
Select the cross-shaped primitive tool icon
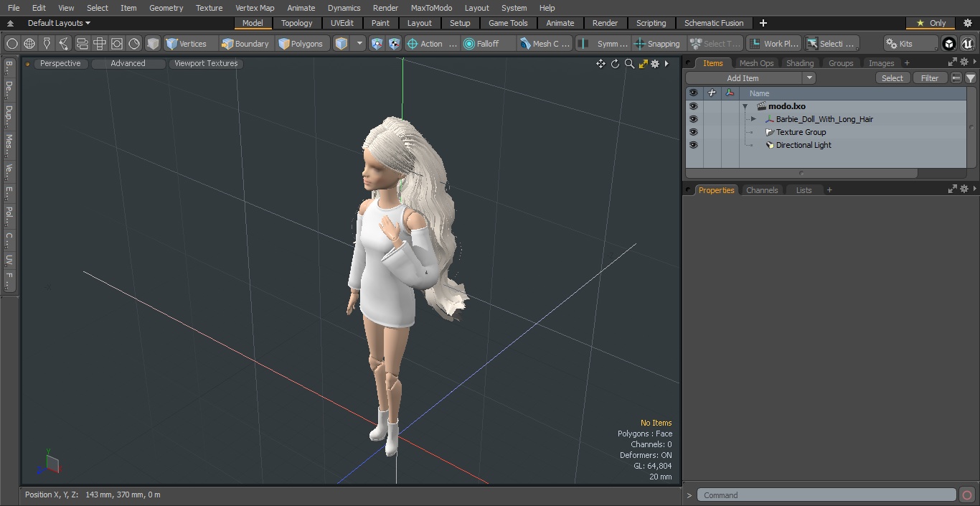coord(100,44)
